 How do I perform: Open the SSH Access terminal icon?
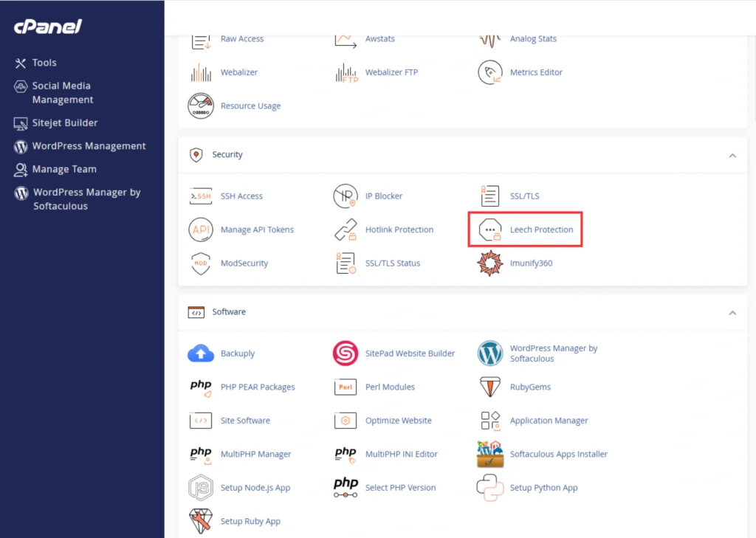point(201,196)
